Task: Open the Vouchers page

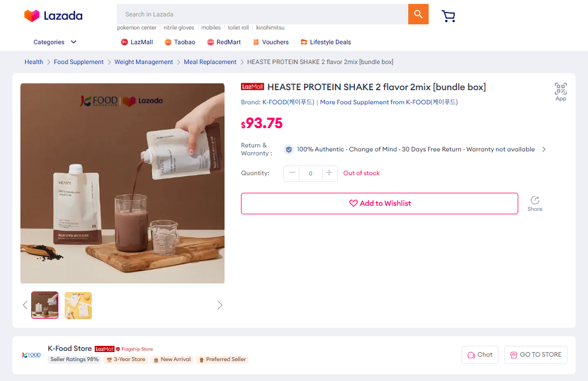Action: click(x=270, y=42)
